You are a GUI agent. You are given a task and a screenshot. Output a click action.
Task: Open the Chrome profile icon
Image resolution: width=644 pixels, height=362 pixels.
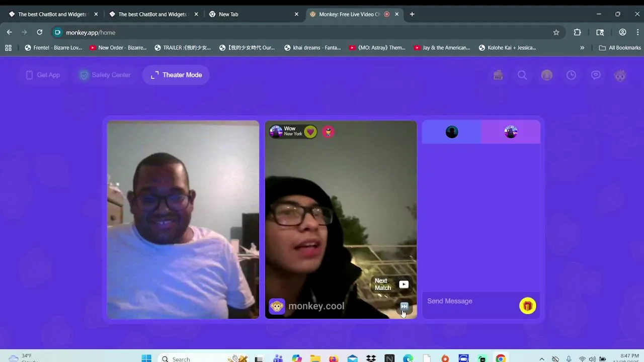[622, 32]
